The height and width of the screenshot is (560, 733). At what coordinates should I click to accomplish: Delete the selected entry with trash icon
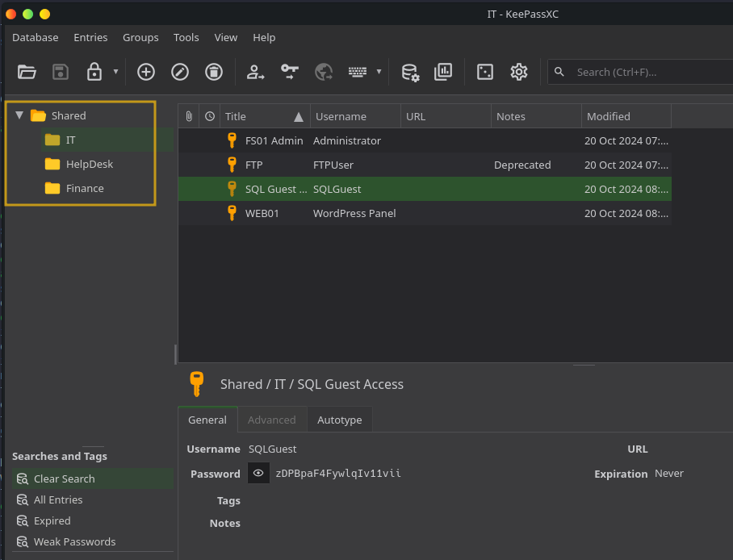(214, 72)
